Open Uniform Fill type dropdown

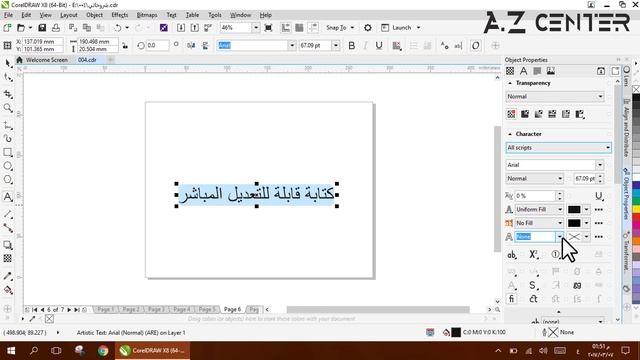(x=539, y=209)
